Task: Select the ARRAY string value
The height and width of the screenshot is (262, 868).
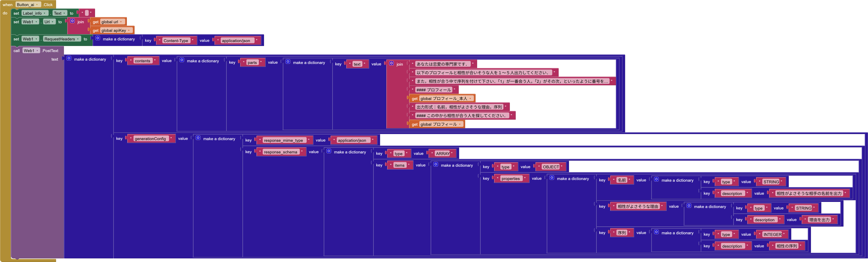Action: 442,153
